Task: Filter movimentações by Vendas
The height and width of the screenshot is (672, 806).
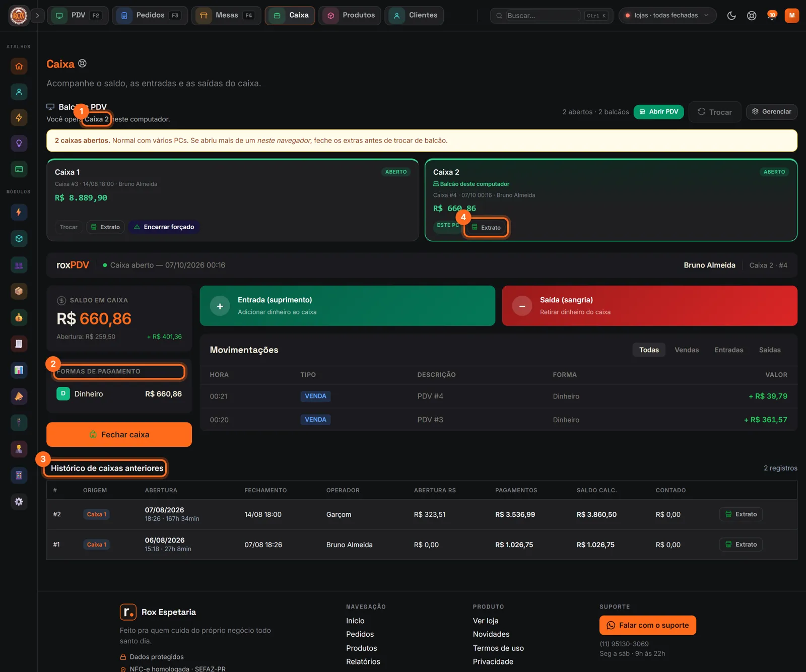Action: coord(687,350)
